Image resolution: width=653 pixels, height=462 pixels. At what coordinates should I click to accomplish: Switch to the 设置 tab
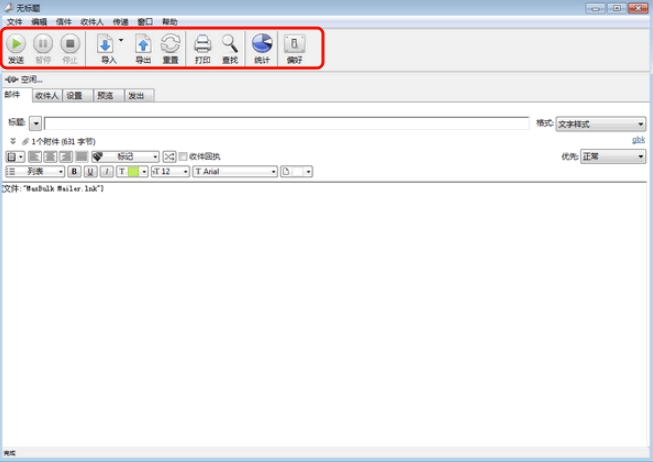pyautogui.click(x=77, y=96)
